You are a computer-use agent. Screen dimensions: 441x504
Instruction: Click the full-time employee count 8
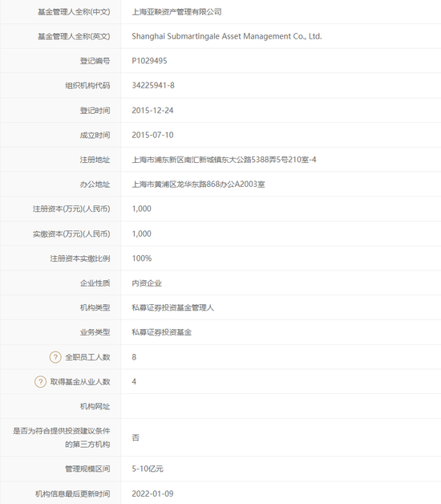pyautogui.click(x=134, y=357)
